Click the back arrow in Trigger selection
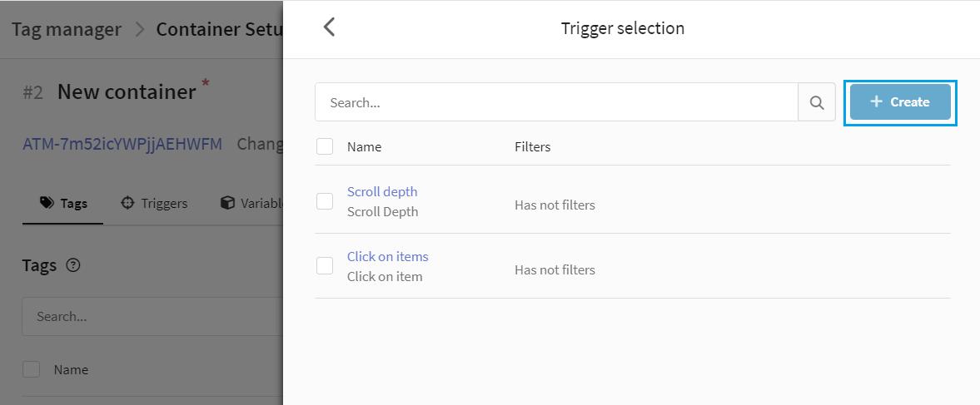The width and height of the screenshot is (980, 405). point(330,27)
